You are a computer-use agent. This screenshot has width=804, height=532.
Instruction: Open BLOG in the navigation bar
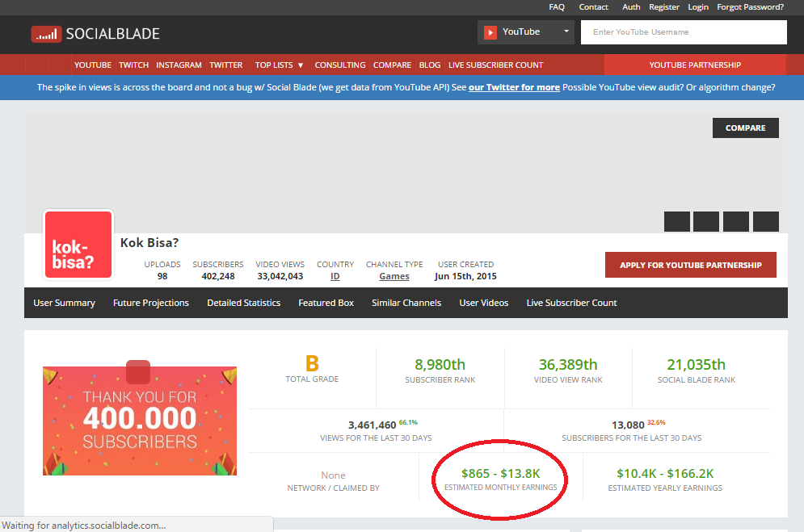pos(430,65)
